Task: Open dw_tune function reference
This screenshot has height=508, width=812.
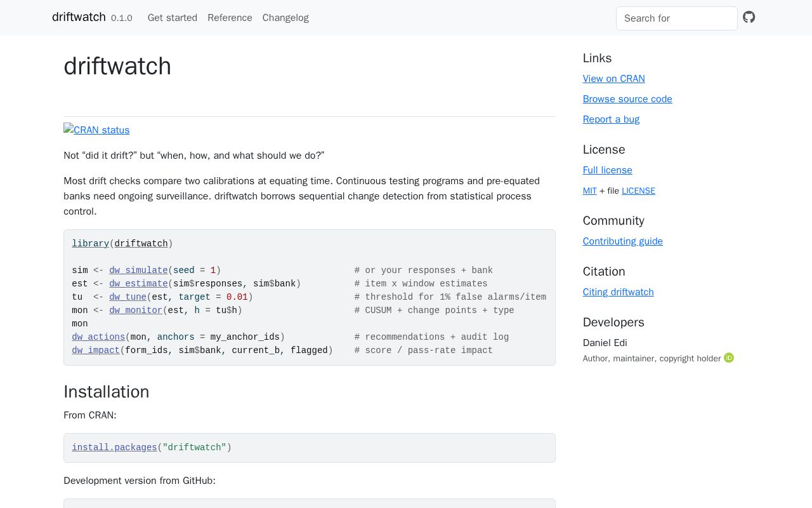Action: (128, 297)
